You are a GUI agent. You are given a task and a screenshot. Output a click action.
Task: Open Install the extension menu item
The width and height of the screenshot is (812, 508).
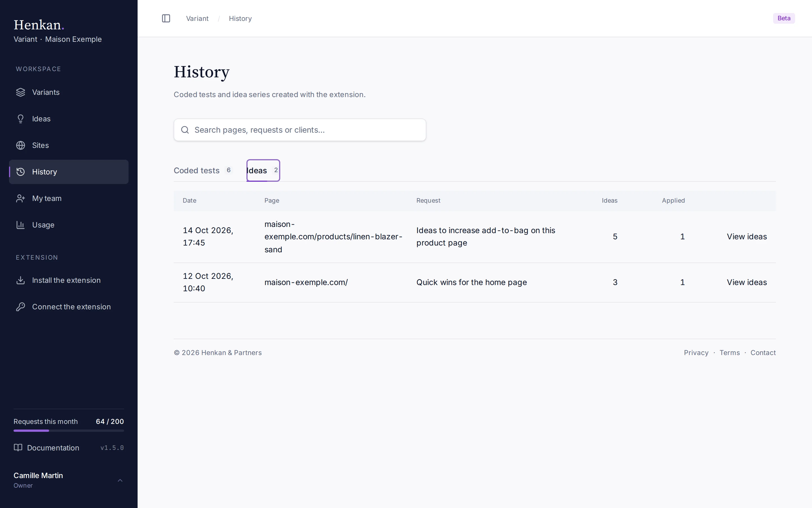pyautogui.click(x=69, y=280)
